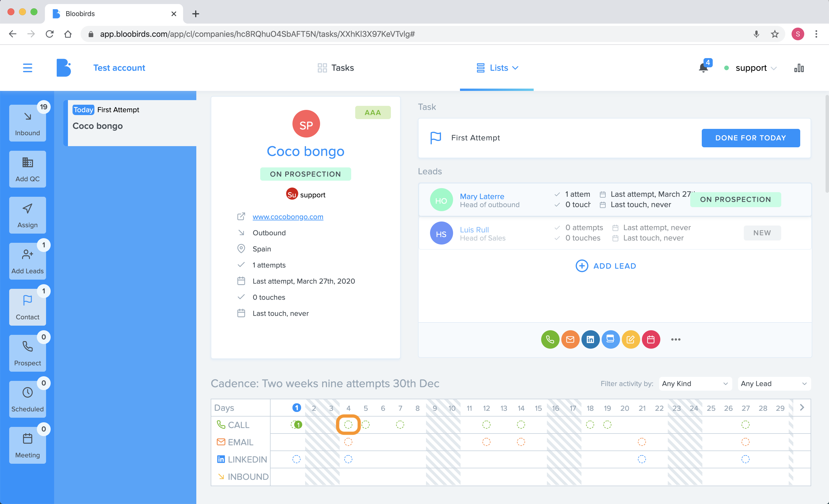The width and height of the screenshot is (829, 504).
Task: Click the external link icon beside website
Action: point(241,217)
